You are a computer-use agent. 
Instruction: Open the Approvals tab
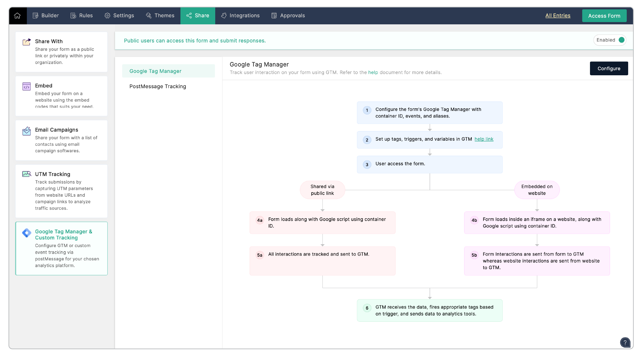(x=288, y=16)
